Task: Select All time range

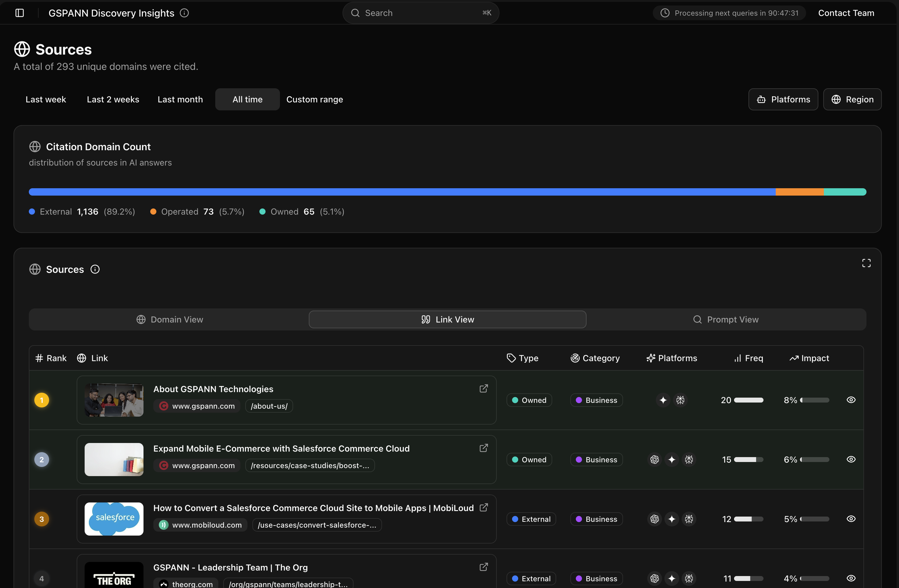Action: click(x=247, y=99)
